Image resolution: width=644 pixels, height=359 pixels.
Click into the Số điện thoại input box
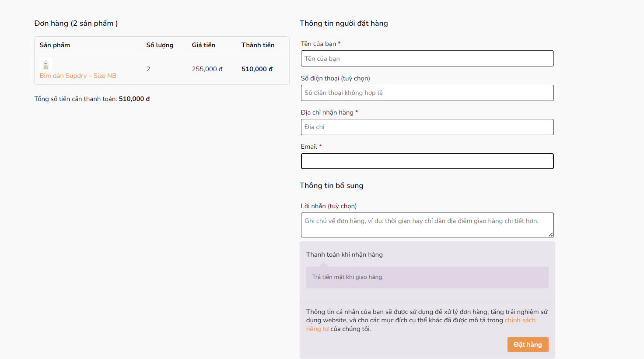coord(427,93)
